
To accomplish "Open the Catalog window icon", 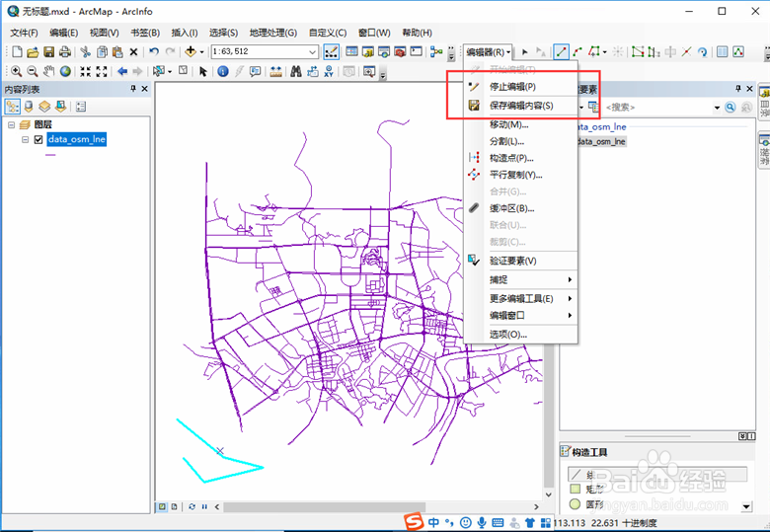I will 368,51.
